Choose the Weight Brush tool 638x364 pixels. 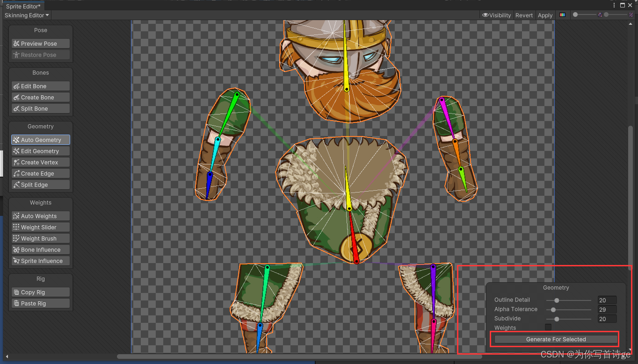click(41, 238)
